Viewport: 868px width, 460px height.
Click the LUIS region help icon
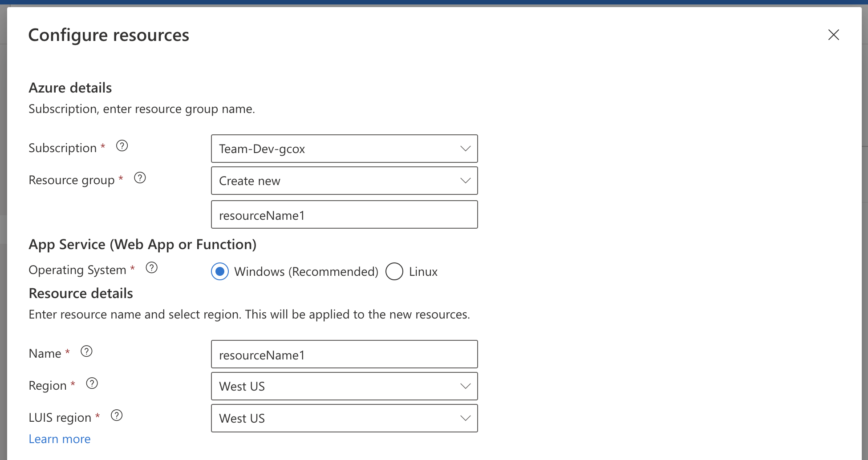coord(117,415)
